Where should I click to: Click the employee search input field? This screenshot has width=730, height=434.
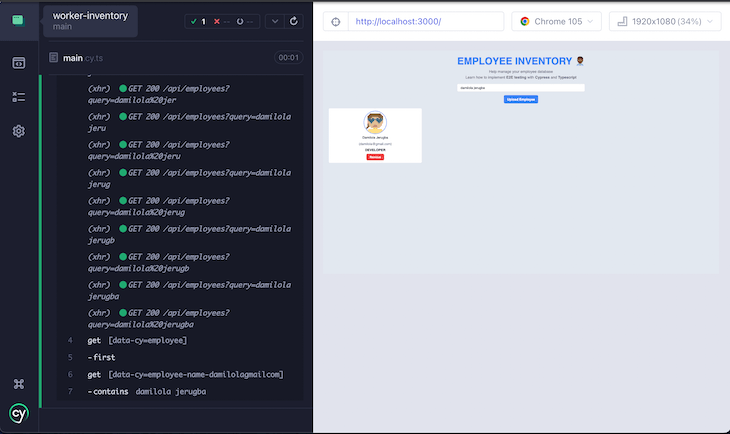point(520,87)
